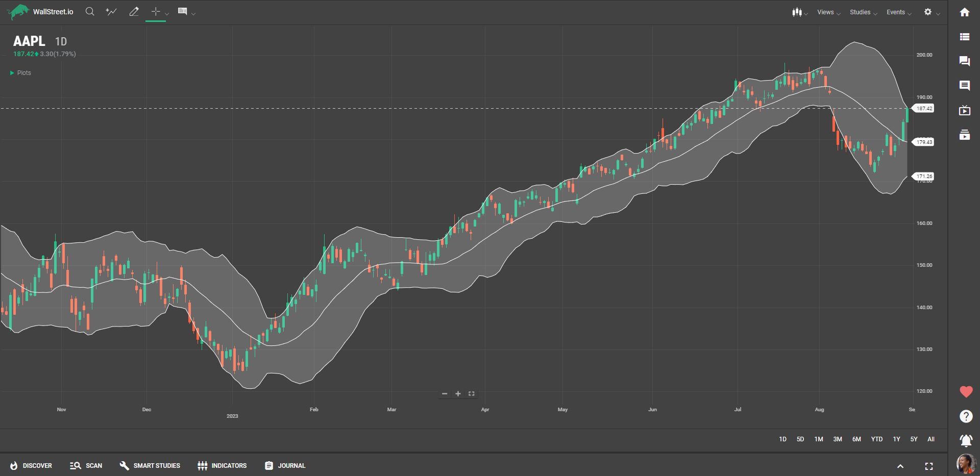
Task: Open the Journal section
Action: [285, 466]
